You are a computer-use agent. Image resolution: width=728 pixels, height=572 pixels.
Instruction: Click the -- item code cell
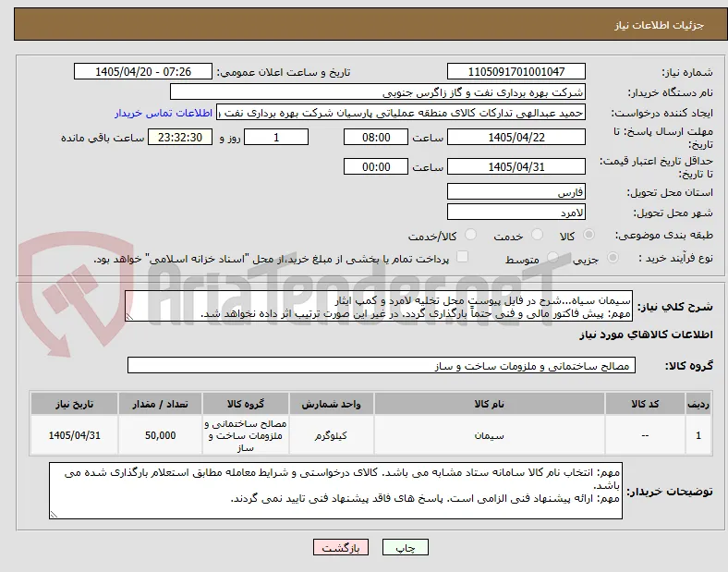645,435
